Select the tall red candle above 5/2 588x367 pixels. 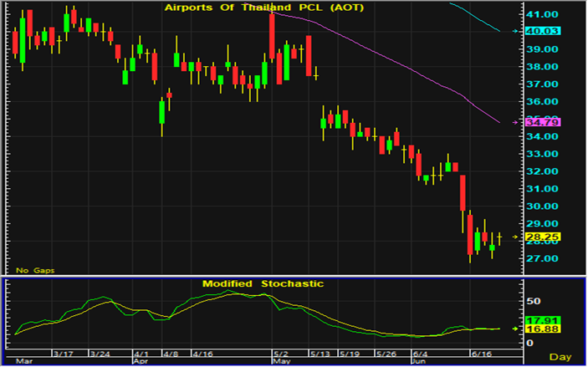click(272, 36)
